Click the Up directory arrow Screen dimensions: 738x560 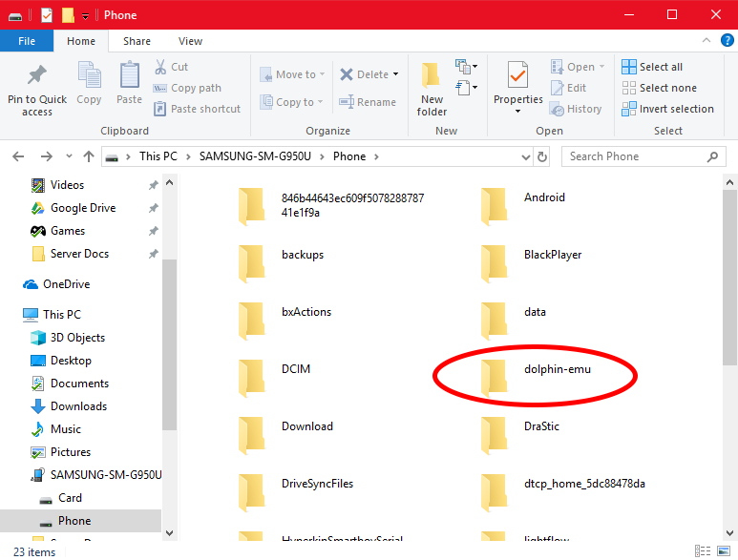click(89, 156)
